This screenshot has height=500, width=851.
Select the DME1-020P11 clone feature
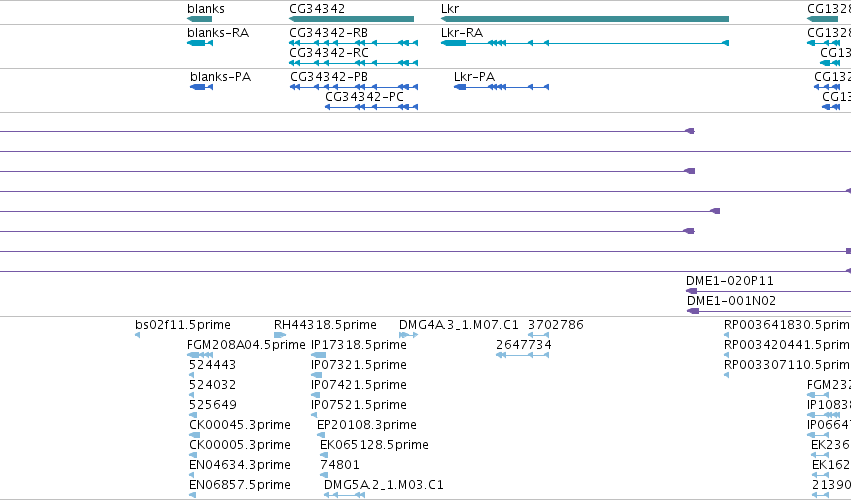(x=769, y=292)
